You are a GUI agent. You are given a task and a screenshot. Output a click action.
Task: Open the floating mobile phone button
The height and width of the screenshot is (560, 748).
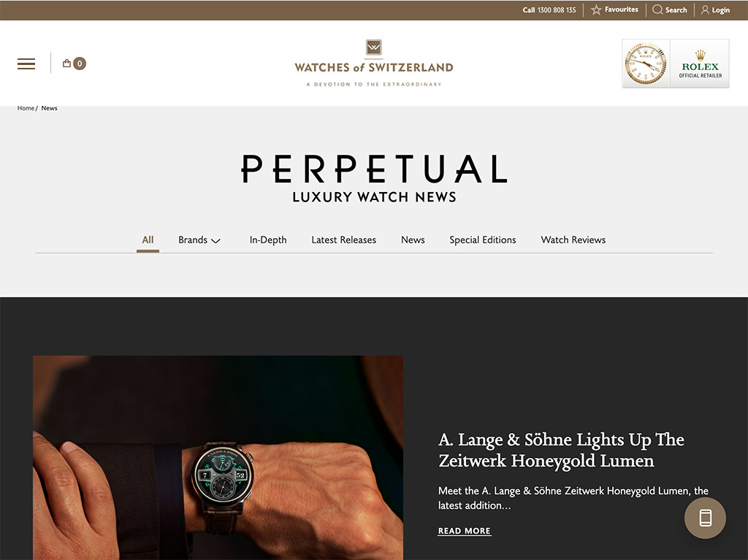tap(705, 518)
